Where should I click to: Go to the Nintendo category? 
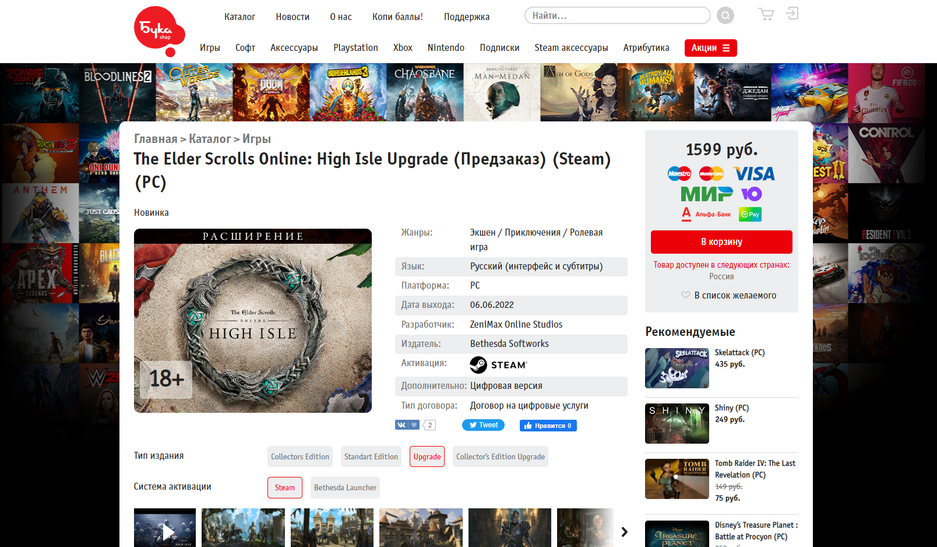pyautogui.click(x=446, y=48)
